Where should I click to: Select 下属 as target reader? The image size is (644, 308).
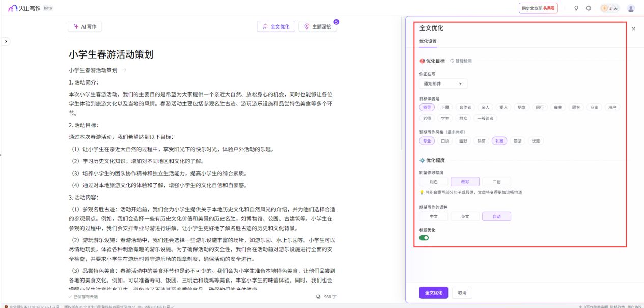(445, 107)
